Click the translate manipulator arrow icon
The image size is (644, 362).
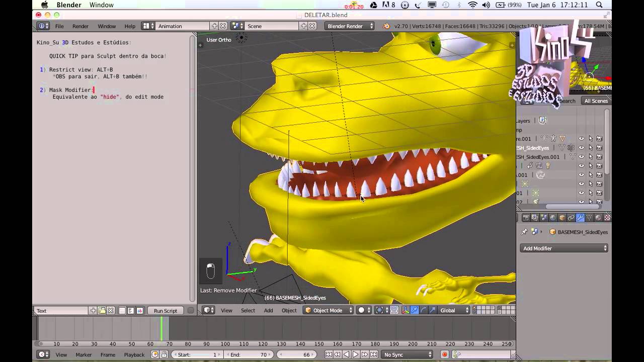click(415, 310)
